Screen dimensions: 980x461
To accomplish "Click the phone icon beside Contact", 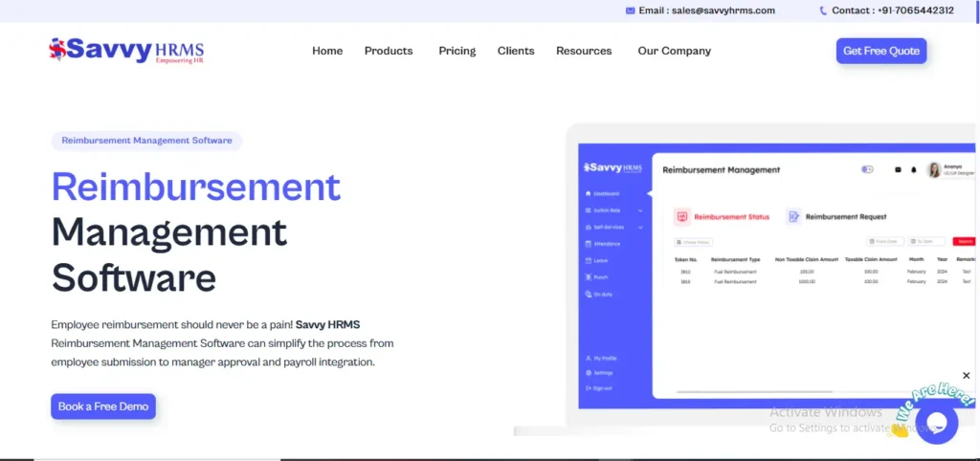I will pyautogui.click(x=822, y=11).
